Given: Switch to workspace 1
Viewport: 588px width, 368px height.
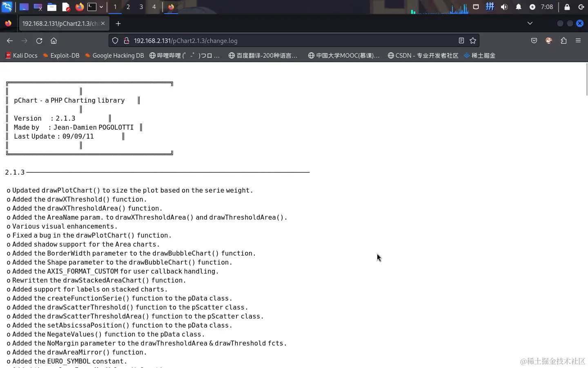Looking at the screenshot, I should tap(115, 7).
